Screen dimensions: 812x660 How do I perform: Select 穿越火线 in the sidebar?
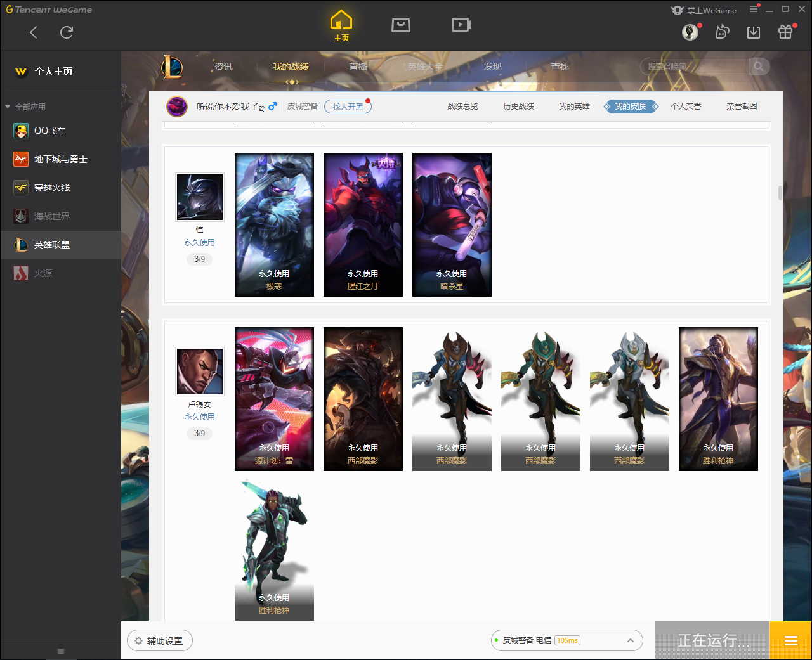(60, 188)
